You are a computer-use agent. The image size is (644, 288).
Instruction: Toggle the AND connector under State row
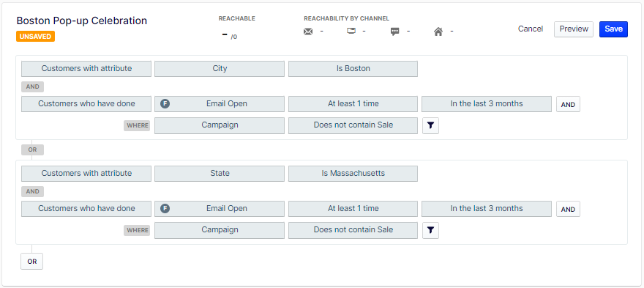pos(32,191)
